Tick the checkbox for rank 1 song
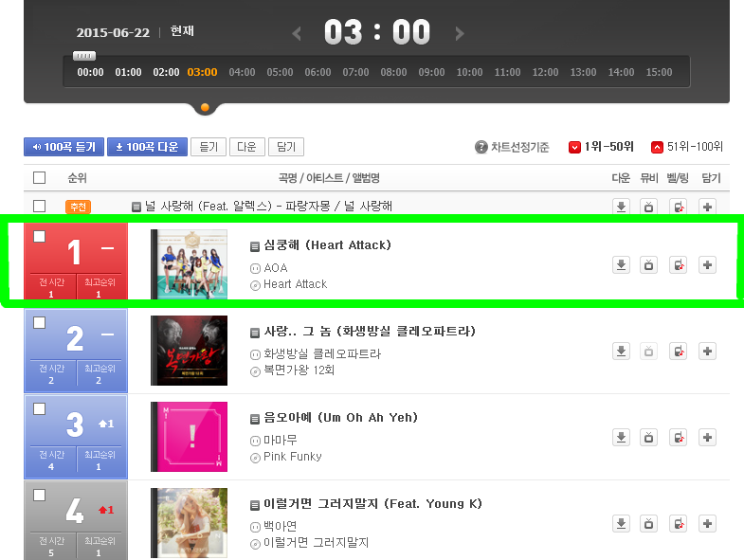Viewport: 744px width, 560px height. [x=40, y=236]
